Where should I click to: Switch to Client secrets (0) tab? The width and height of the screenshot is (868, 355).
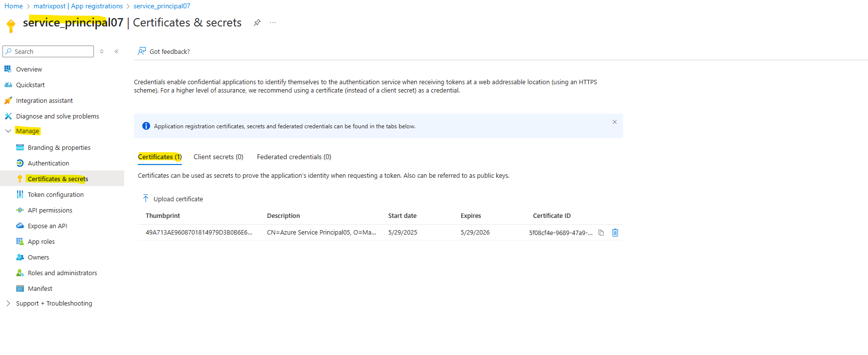pyautogui.click(x=219, y=157)
